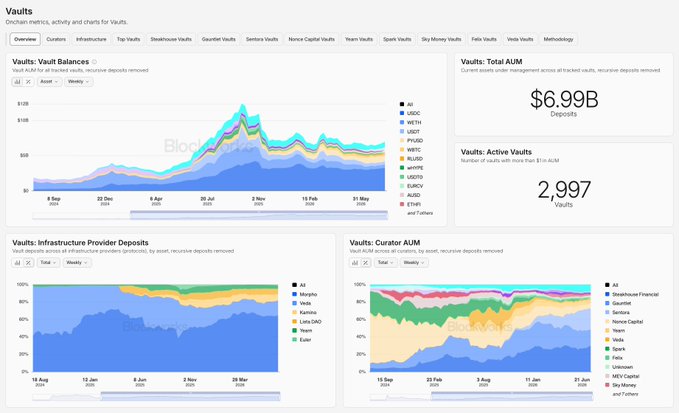Screen dimensions: 679x413
Task: Open Total dropdown in Infrastructure Provider Deposits
Action: click(x=48, y=262)
